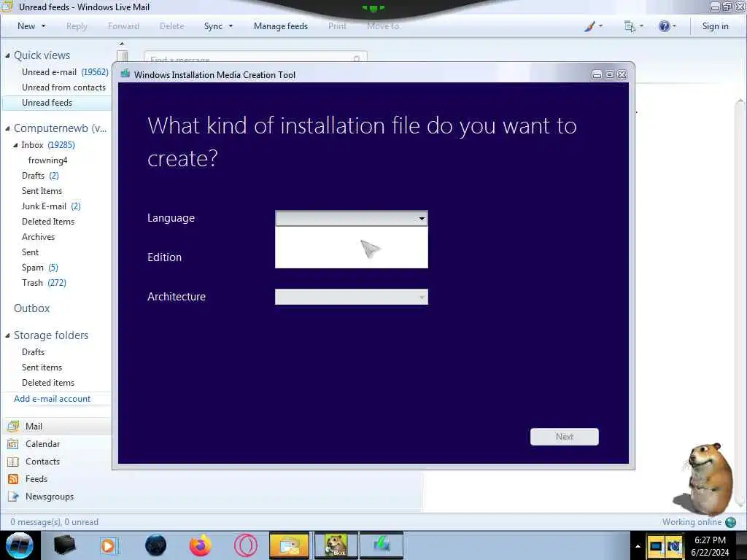Open the Language dropdown in Media Creation Tool
The image size is (747, 560).
coord(351,218)
